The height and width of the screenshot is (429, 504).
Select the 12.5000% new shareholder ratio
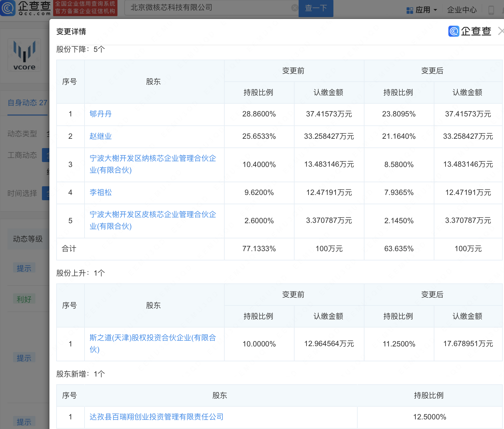(429, 417)
